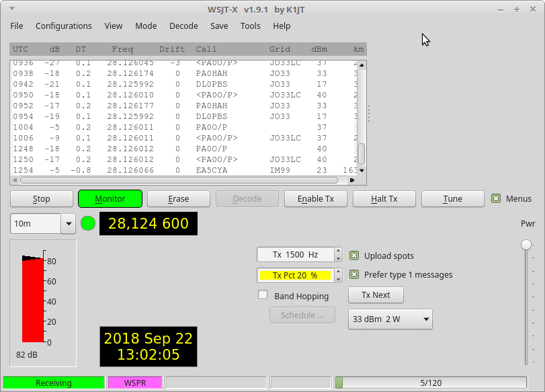The height and width of the screenshot is (392, 545).
Task: Open the Tools menu
Action: coord(250,26)
